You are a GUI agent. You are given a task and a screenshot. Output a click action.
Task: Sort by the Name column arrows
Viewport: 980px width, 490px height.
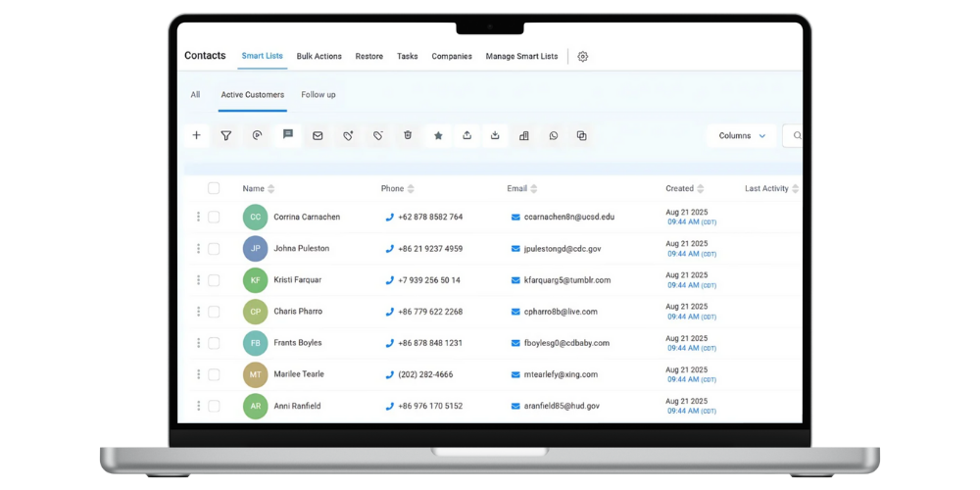click(271, 189)
